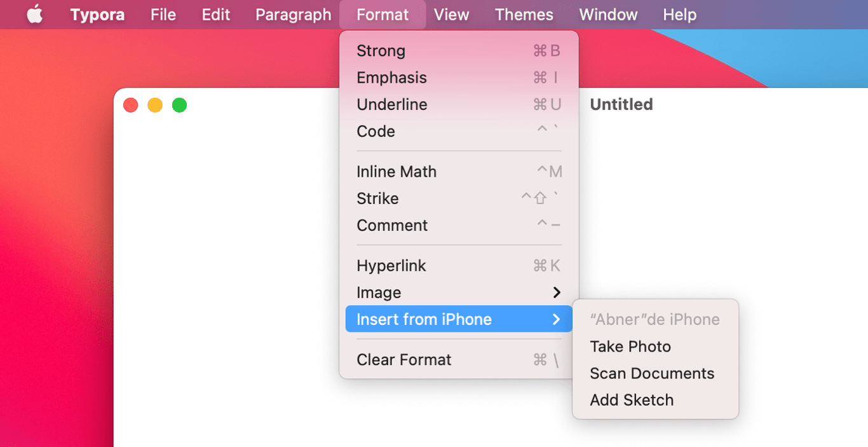This screenshot has width=868, height=447.
Task: Click Clear Format menu item
Action: click(x=404, y=360)
